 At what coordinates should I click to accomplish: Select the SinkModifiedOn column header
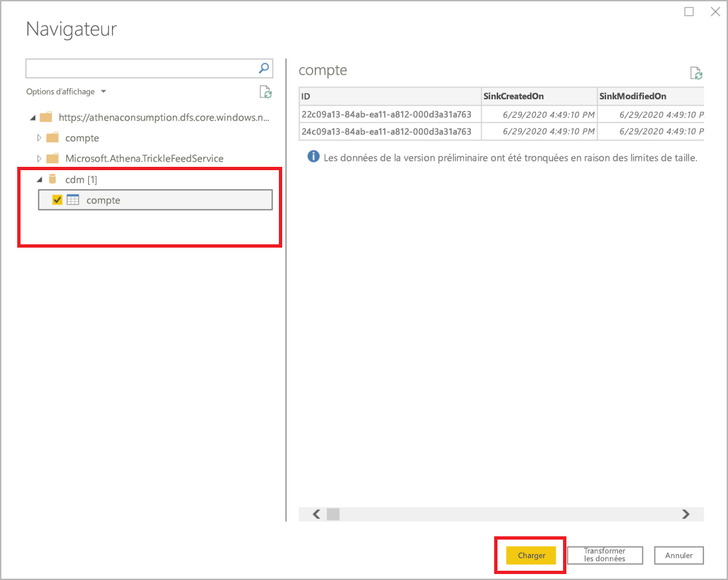tap(650, 96)
